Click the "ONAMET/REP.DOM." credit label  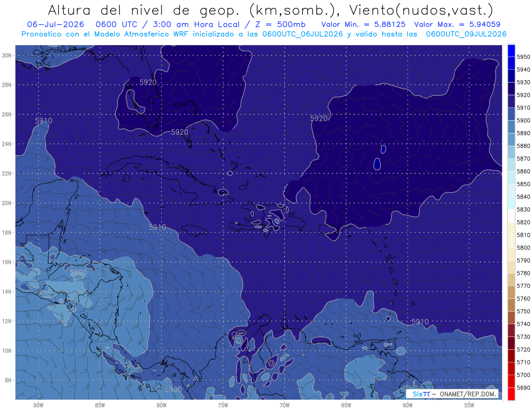click(x=467, y=394)
